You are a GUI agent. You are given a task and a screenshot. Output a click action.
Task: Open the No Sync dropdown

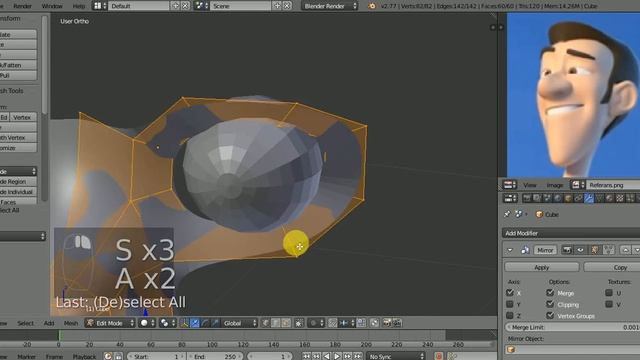pos(396,356)
